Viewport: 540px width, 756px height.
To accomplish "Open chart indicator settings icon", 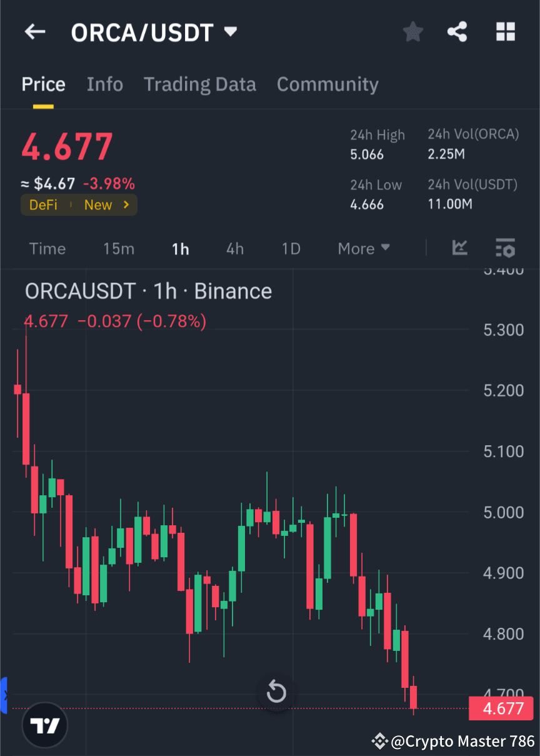I will pos(505,248).
